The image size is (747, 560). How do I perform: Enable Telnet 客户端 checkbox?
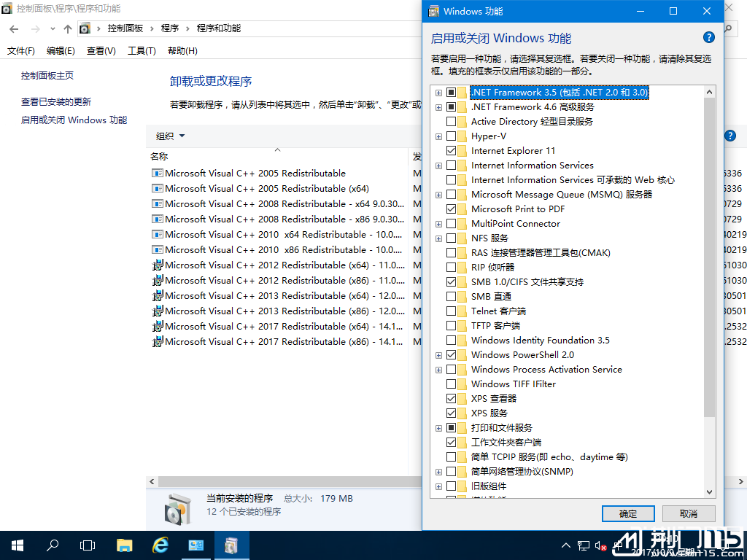(x=451, y=311)
